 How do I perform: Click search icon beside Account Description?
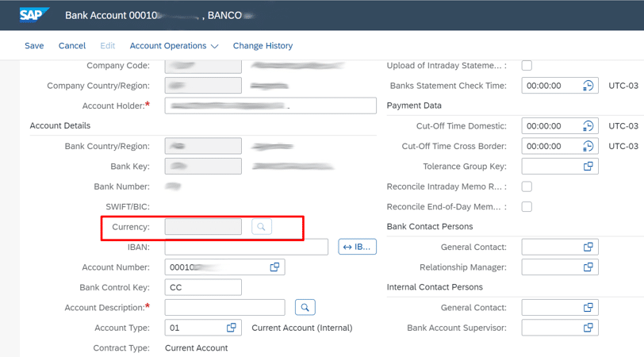point(305,307)
